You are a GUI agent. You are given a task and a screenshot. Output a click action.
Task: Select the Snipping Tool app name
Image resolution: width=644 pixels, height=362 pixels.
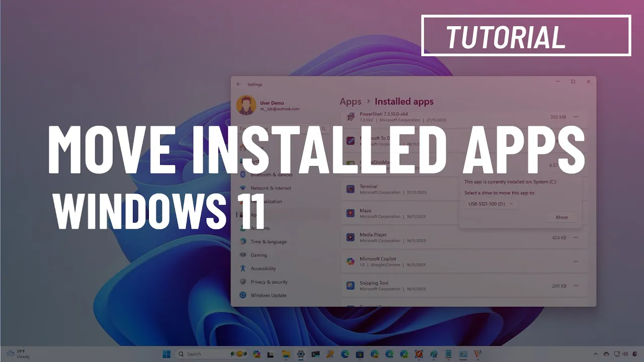tap(374, 283)
